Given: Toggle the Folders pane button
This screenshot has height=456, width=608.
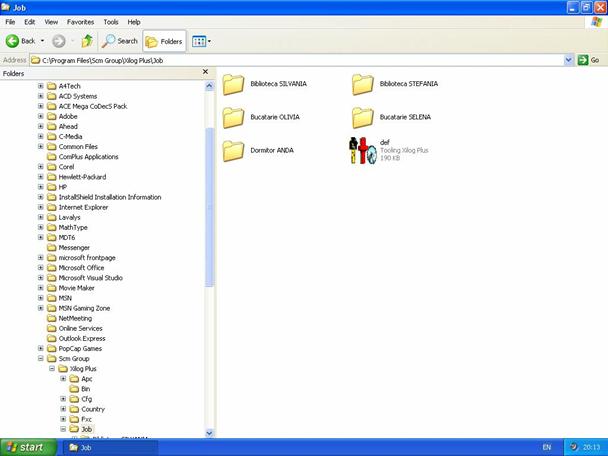Looking at the screenshot, I should click(164, 41).
